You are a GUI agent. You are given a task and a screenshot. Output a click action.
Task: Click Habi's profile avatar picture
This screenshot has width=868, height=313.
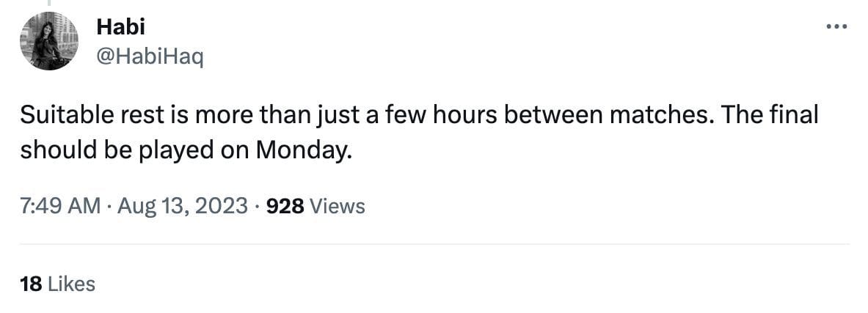pyautogui.click(x=50, y=43)
